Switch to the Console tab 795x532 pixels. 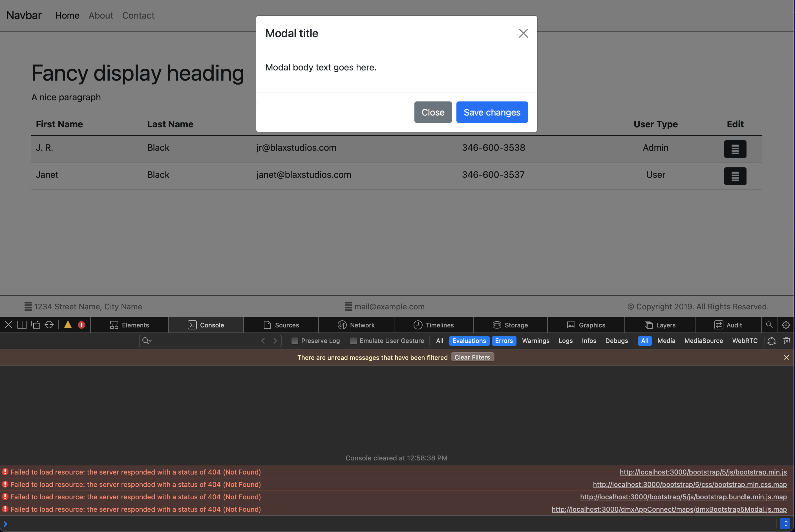pos(206,325)
